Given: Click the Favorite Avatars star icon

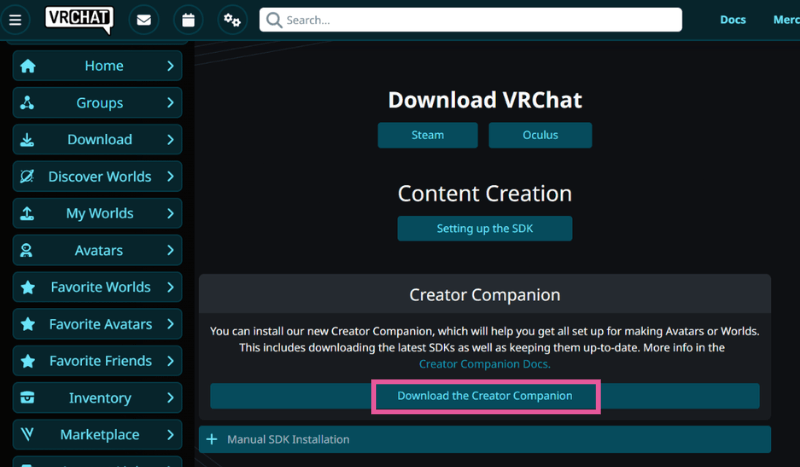Looking at the screenshot, I should point(28,324).
